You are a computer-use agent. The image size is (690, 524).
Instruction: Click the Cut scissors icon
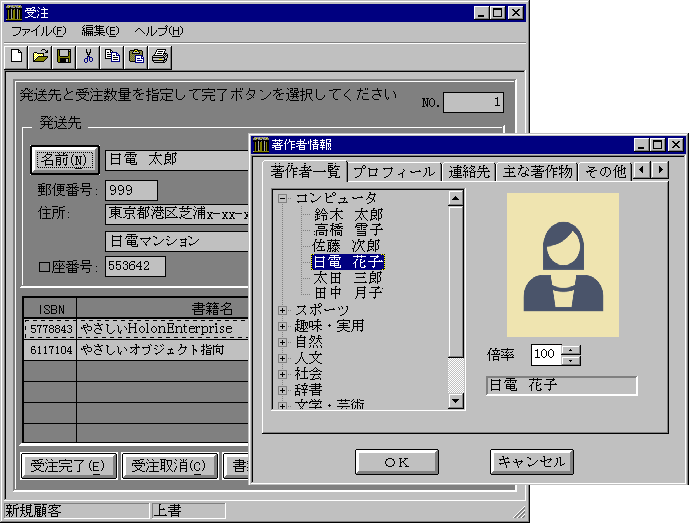88,56
